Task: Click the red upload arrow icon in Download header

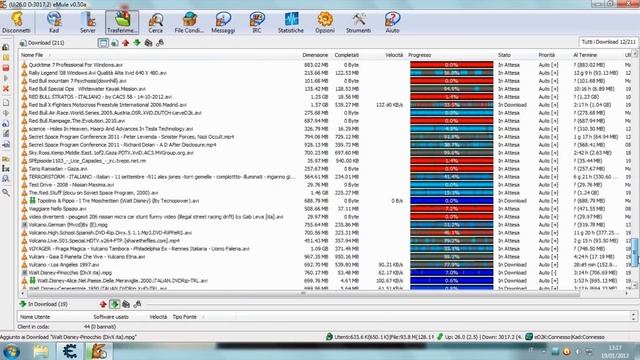Action: 126,42
